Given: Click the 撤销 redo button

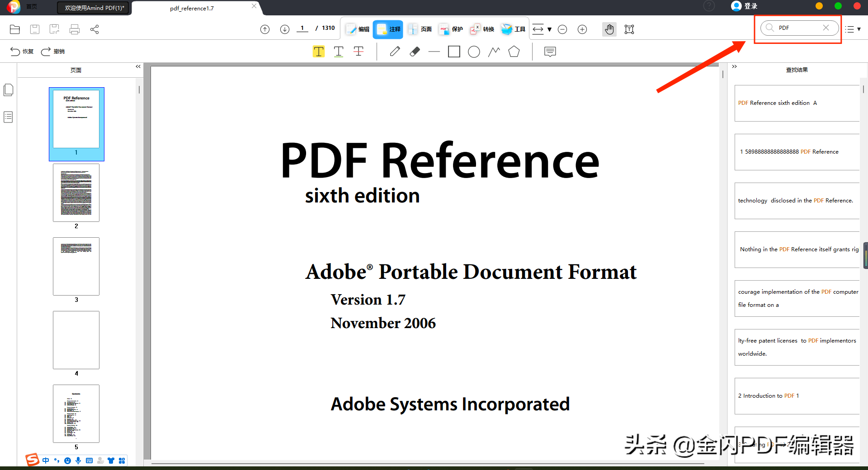Looking at the screenshot, I should click(x=52, y=52).
